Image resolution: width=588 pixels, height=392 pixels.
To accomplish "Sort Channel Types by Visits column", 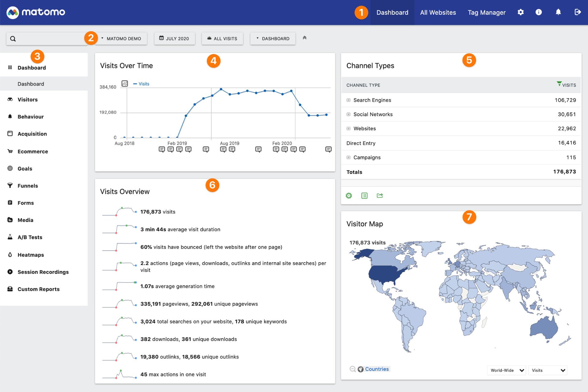I will 567,85.
